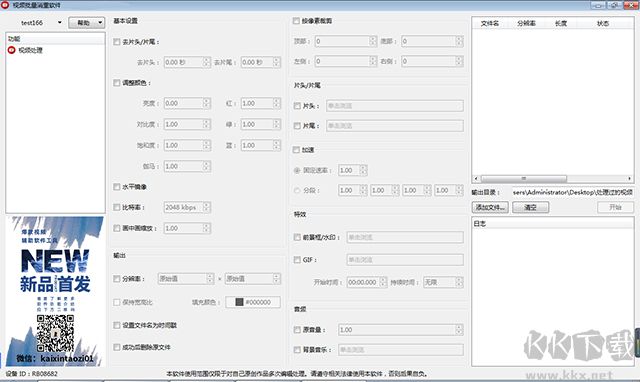Open the 持续时间 无限 combo box
640x382 pixels.
point(443,282)
